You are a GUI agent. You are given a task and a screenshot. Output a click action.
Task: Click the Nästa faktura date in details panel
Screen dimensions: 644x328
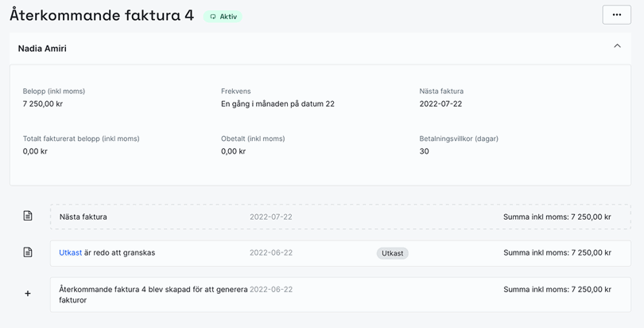click(x=440, y=103)
